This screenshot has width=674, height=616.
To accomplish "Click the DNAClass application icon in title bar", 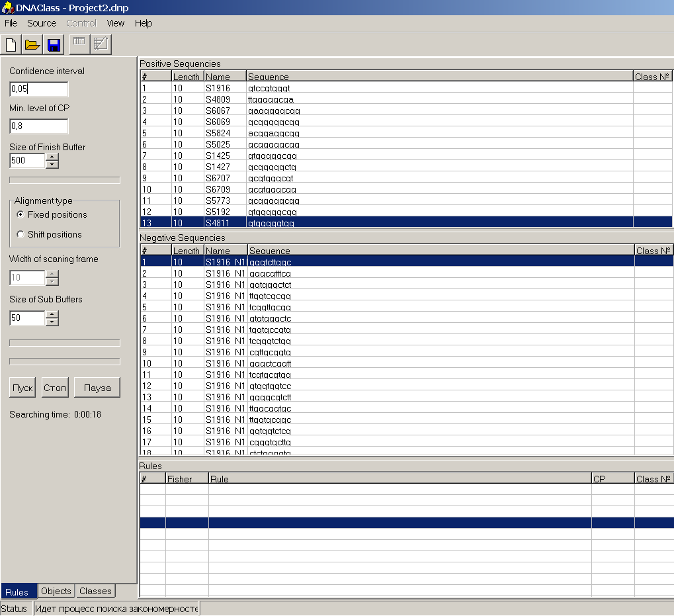I will coord(8,7).
